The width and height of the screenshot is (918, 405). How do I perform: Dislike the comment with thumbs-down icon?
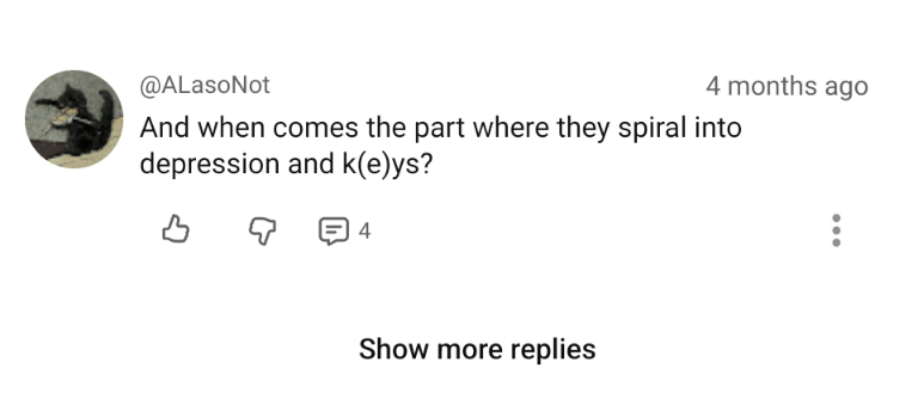[x=262, y=232]
